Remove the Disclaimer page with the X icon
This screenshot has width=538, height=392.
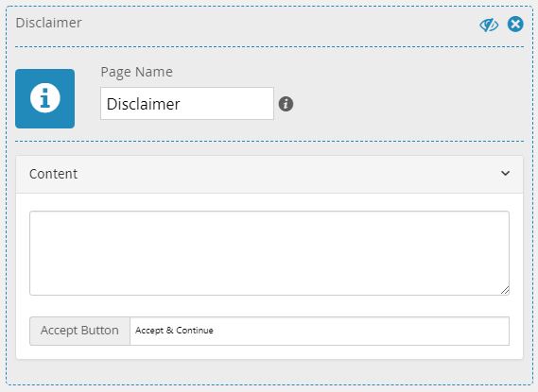coord(515,24)
